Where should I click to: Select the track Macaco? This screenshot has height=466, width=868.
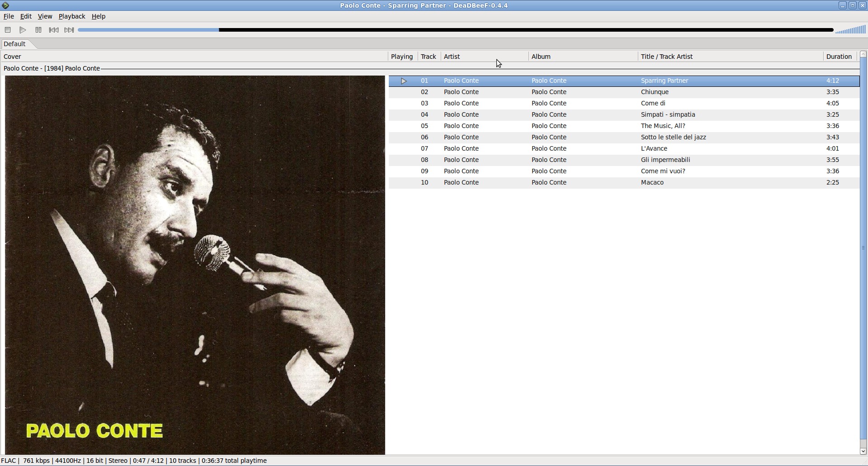click(624, 182)
